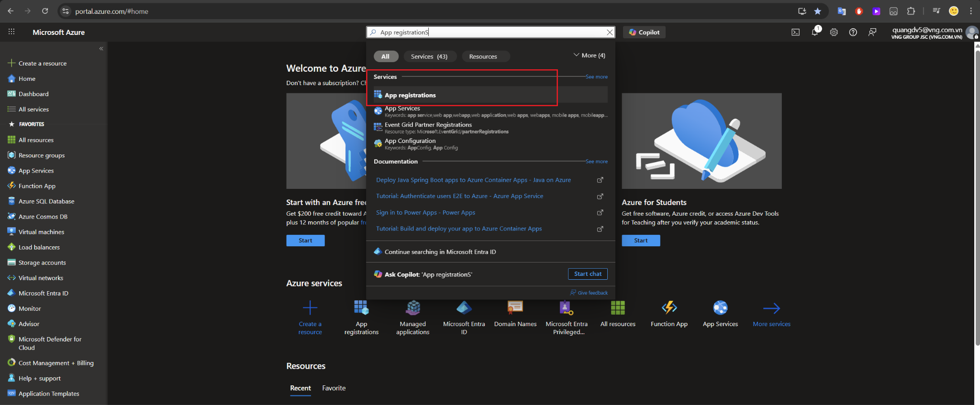Viewport: 980px width, 405px height.
Task: Open App Services tile in Azure services
Action: point(720,314)
